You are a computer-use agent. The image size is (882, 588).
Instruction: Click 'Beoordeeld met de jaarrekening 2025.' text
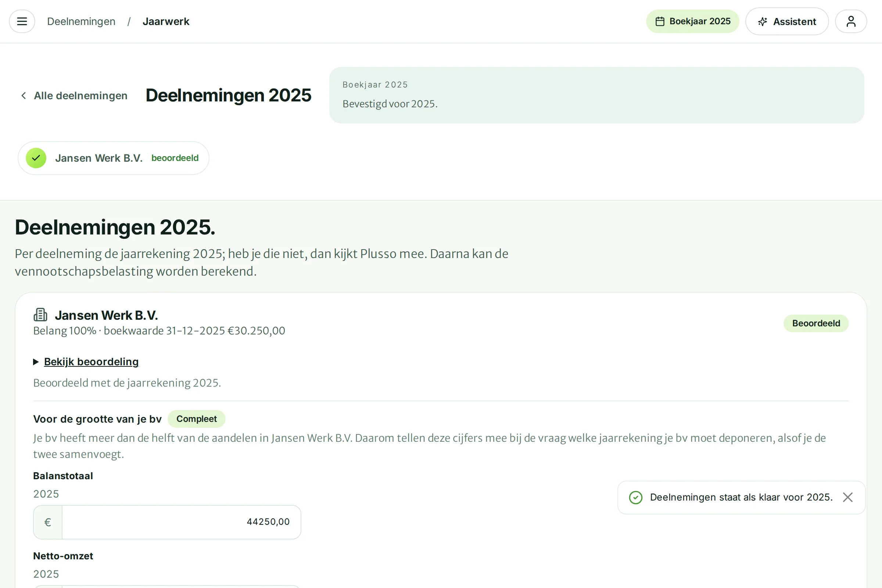click(x=127, y=383)
